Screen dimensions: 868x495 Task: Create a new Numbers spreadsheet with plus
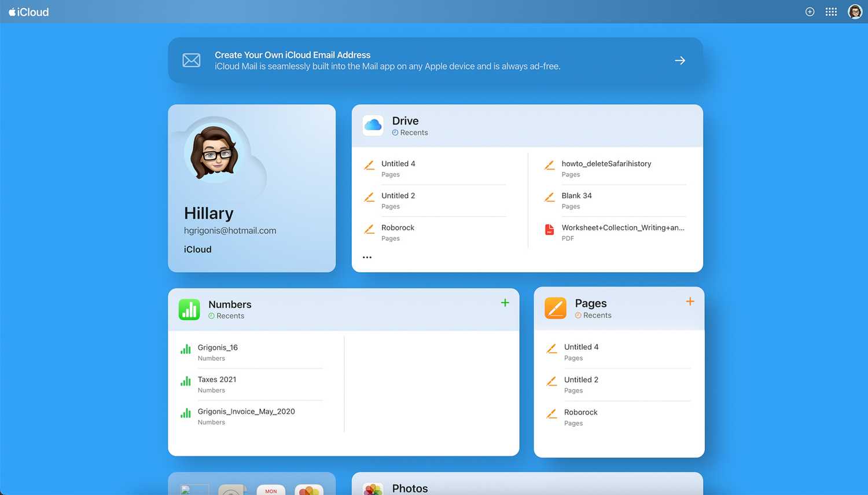point(505,303)
